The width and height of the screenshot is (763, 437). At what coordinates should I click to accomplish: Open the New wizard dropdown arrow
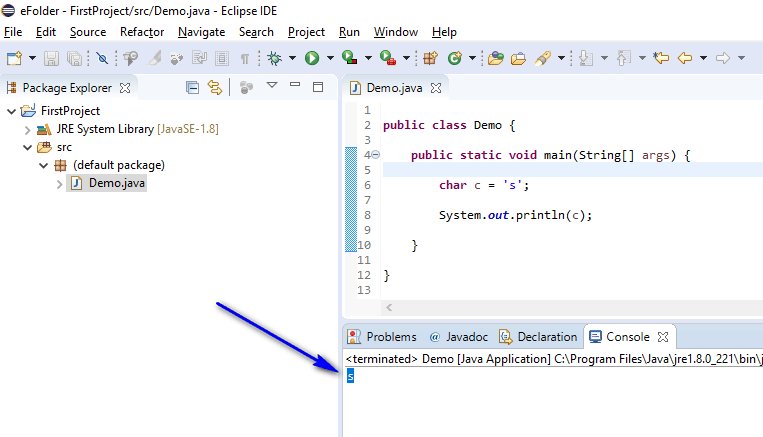[32, 58]
